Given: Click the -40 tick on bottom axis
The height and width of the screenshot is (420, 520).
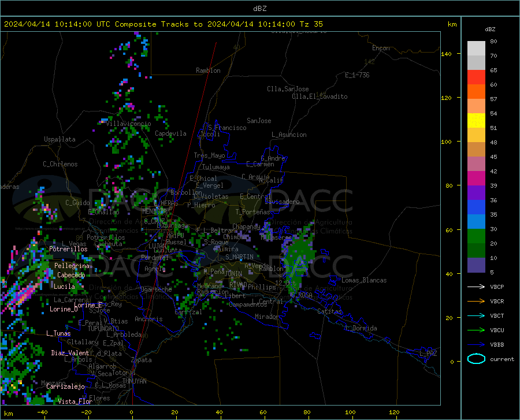Looking at the screenshot, I should [x=42, y=412].
